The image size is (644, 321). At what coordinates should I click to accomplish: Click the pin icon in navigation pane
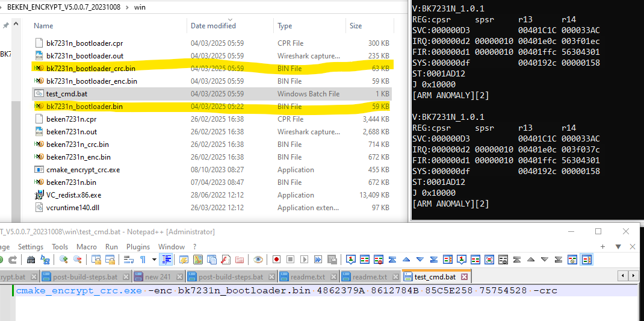[x=5, y=25]
